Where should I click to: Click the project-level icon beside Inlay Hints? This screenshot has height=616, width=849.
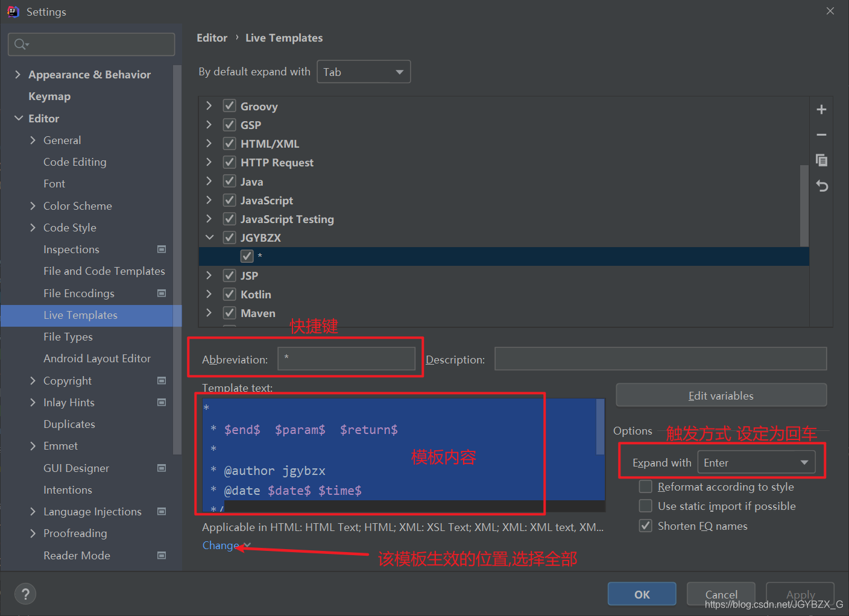[x=162, y=402]
